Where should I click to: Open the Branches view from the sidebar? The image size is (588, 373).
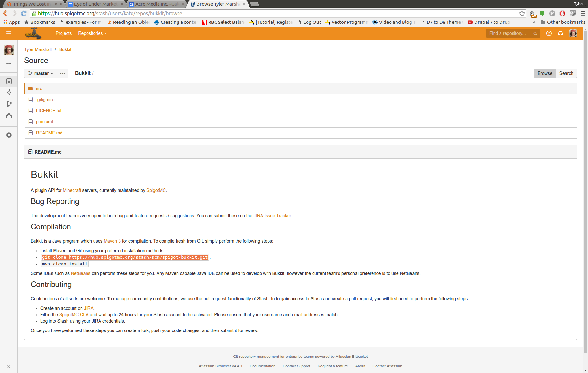click(9, 104)
